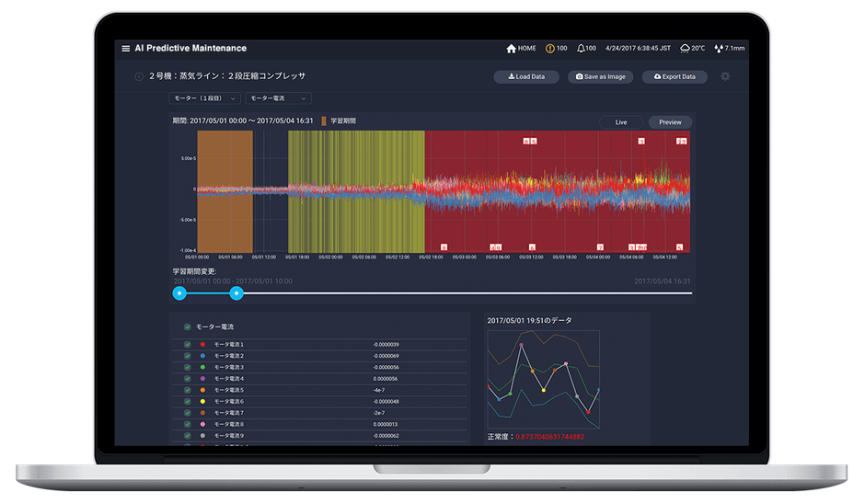Open the warning alerts icon showing 100
The image size is (865, 504).
[x=550, y=49]
